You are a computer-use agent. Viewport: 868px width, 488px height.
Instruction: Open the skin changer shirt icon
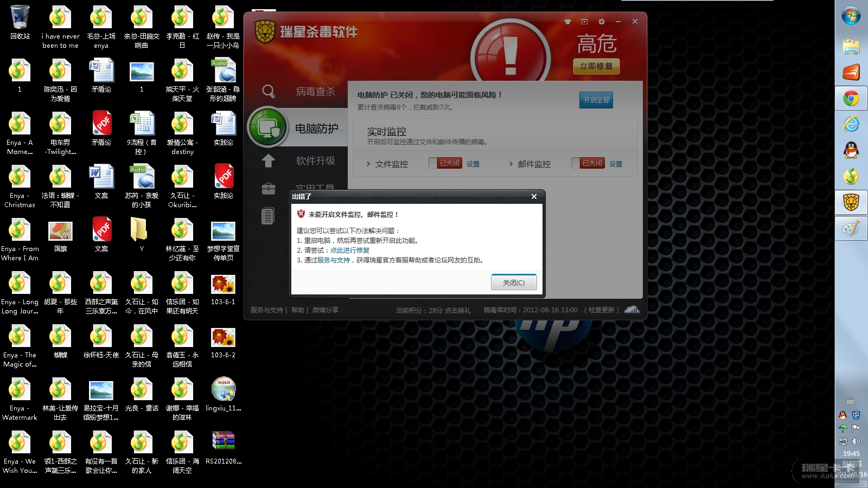pos(567,22)
